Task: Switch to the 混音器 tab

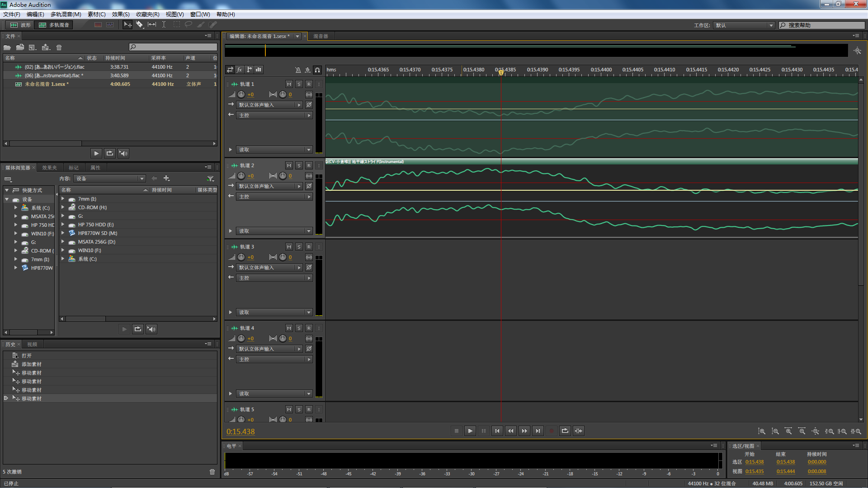Action: pos(321,36)
